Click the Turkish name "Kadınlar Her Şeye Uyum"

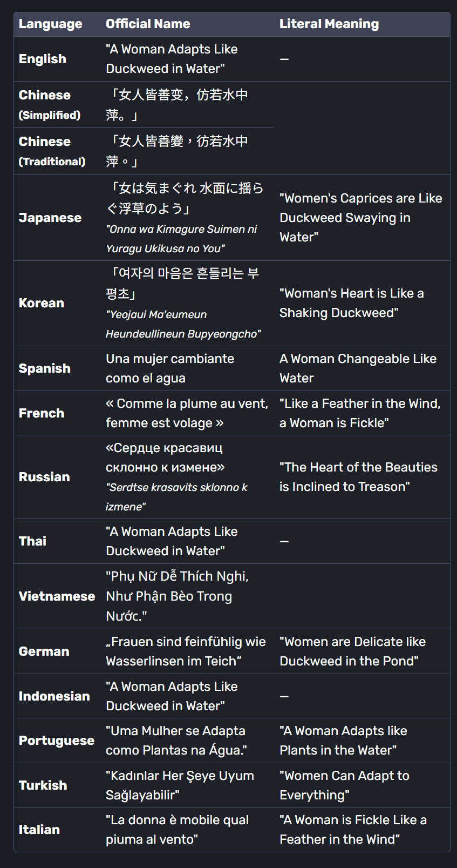[x=180, y=785]
